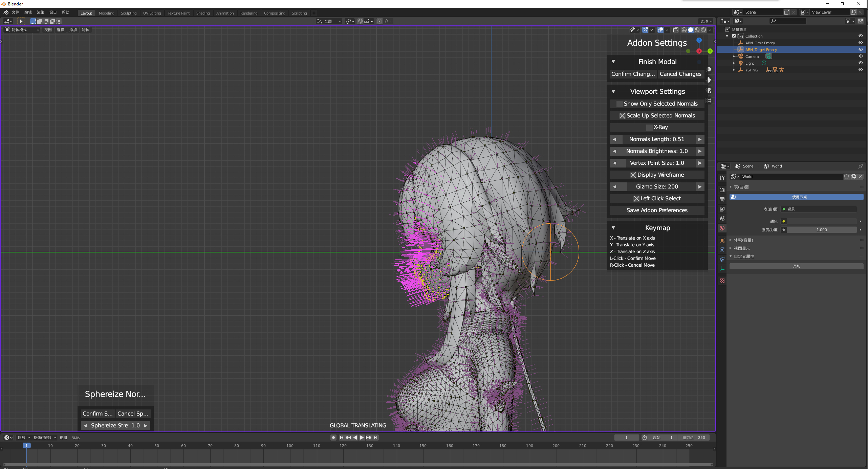The width and height of the screenshot is (868, 469).
Task: Click frame 100 on the timeline ruler
Action: click(290, 446)
